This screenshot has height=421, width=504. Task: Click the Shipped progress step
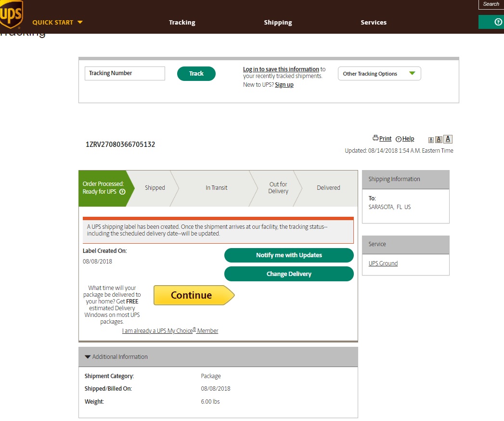[155, 188]
